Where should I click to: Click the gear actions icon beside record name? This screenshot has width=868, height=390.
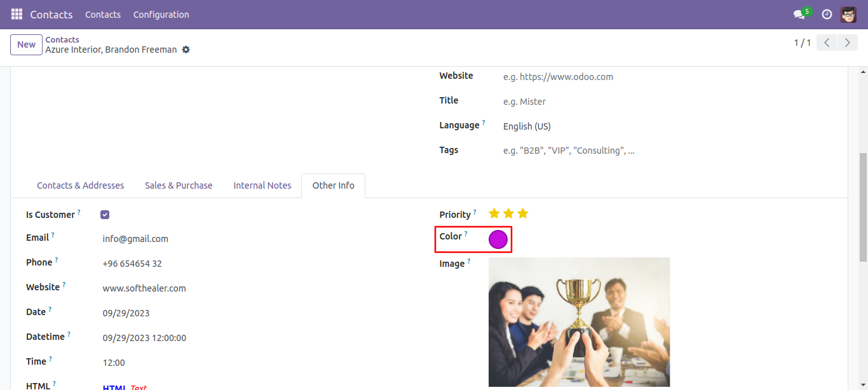click(186, 50)
